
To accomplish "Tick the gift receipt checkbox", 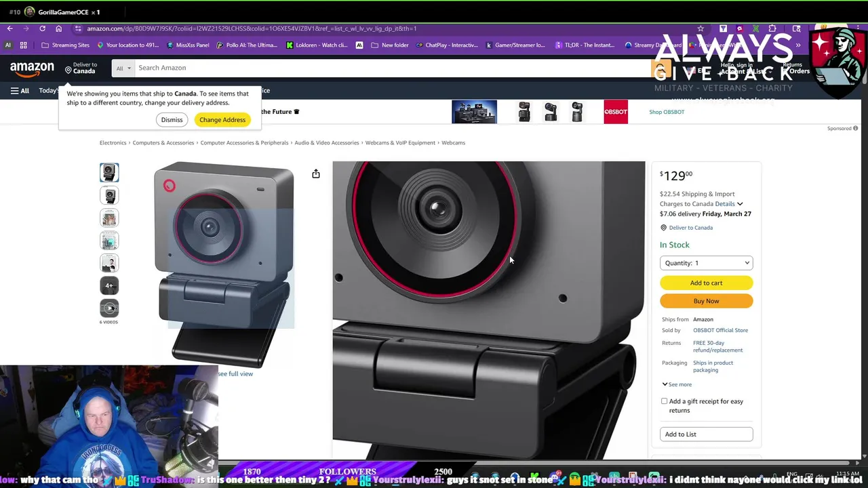I will pos(664,401).
